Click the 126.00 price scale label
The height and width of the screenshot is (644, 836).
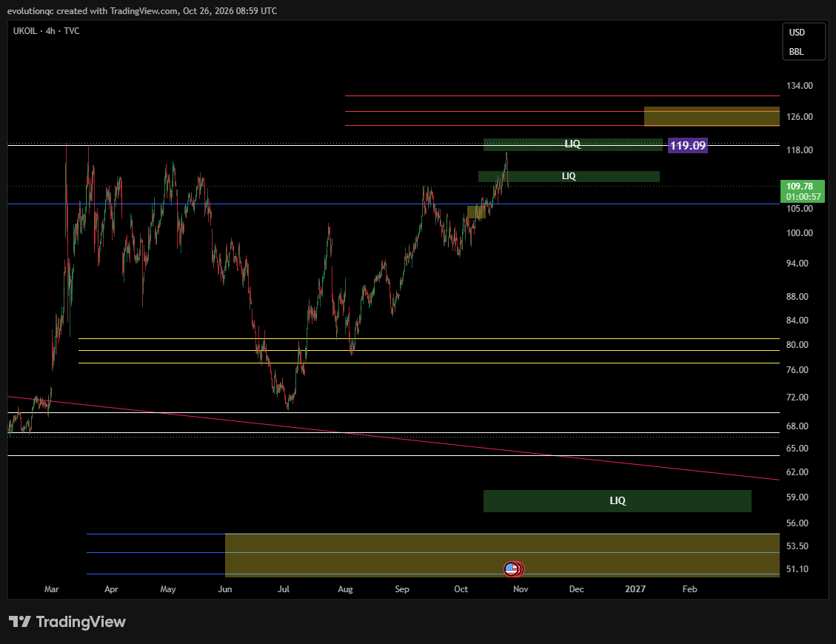click(799, 117)
